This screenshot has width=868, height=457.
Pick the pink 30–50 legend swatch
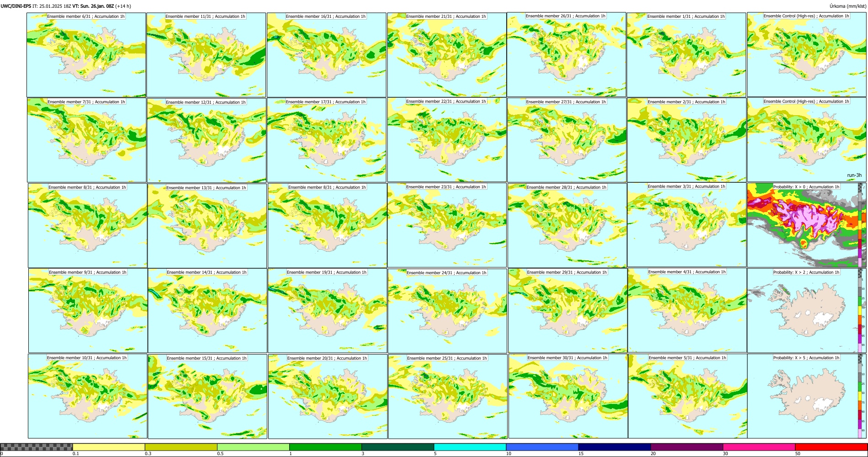click(759, 447)
